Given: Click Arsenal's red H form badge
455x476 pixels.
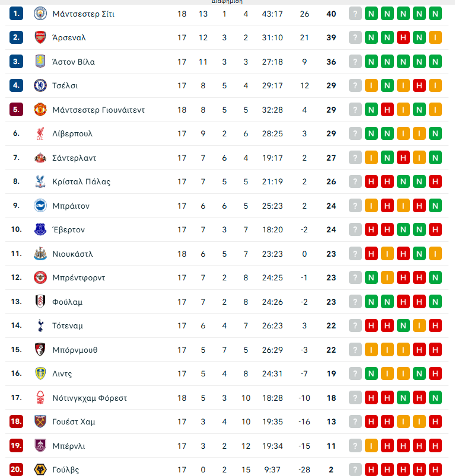Looking at the screenshot, I should click(x=403, y=37).
